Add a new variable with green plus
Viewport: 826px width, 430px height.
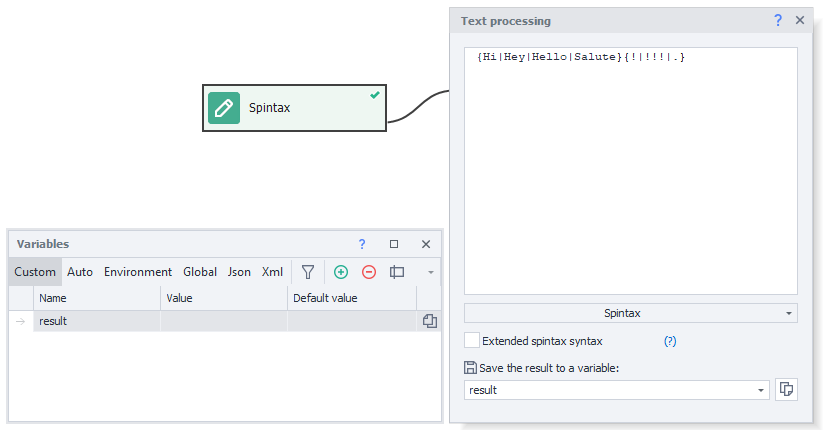pos(341,272)
